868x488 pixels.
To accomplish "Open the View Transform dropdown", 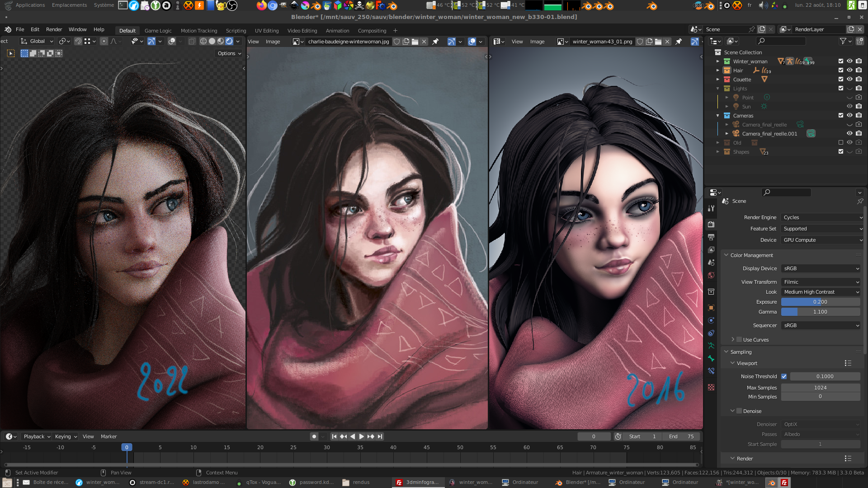I will coord(821,282).
